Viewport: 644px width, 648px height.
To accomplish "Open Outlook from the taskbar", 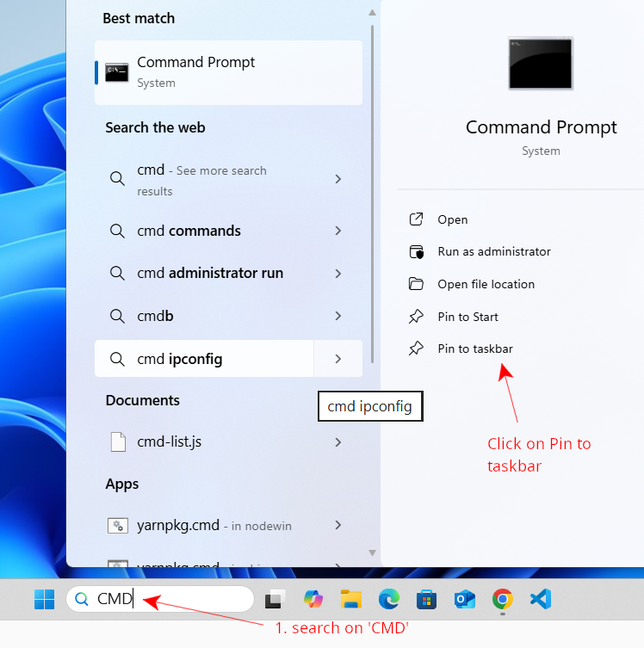I will tap(465, 599).
